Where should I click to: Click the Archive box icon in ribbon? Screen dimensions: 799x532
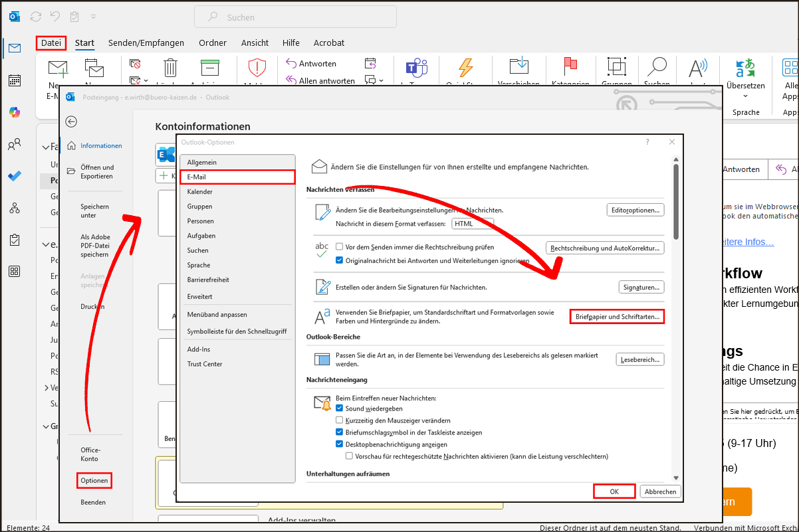pyautogui.click(x=210, y=68)
